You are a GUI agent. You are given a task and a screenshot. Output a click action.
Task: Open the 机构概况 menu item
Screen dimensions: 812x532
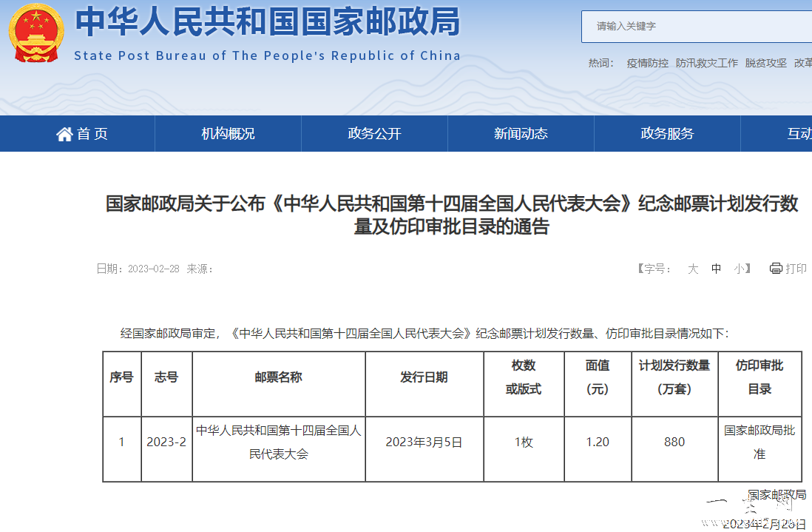[x=228, y=134]
